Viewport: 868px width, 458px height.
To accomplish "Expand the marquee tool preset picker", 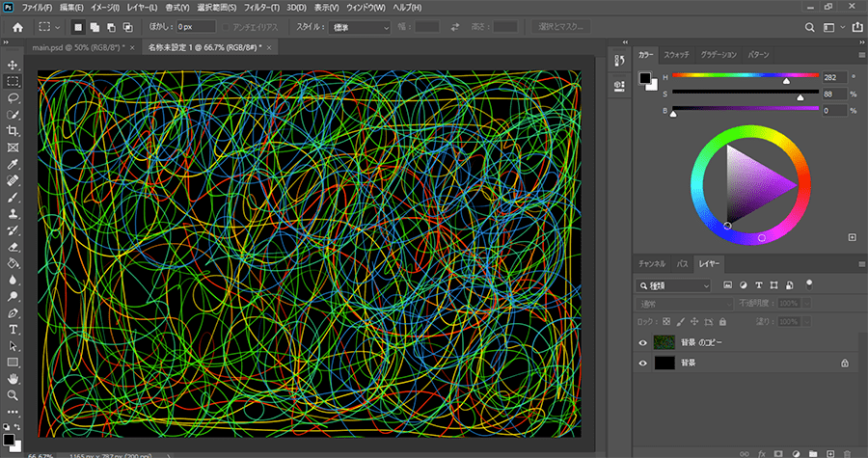I will (x=49, y=27).
